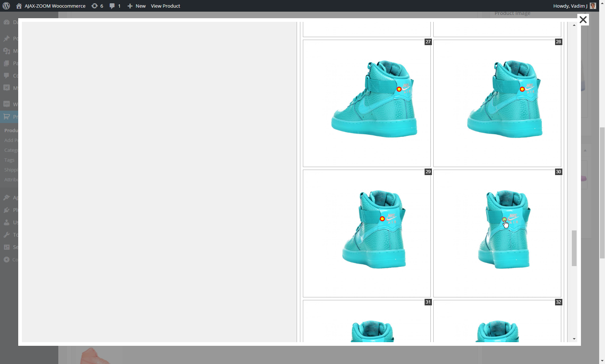
Task: Click frame number badge 29
Action: [x=428, y=172]
